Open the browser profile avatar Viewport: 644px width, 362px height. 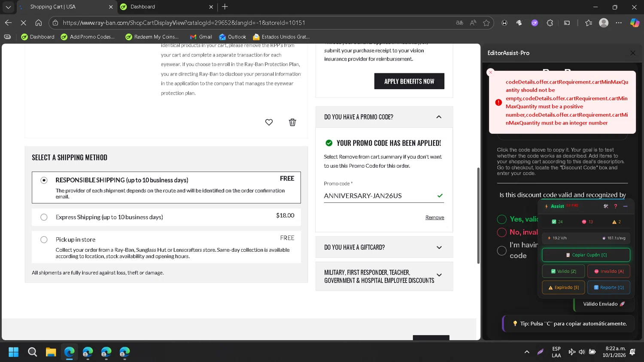604,23
